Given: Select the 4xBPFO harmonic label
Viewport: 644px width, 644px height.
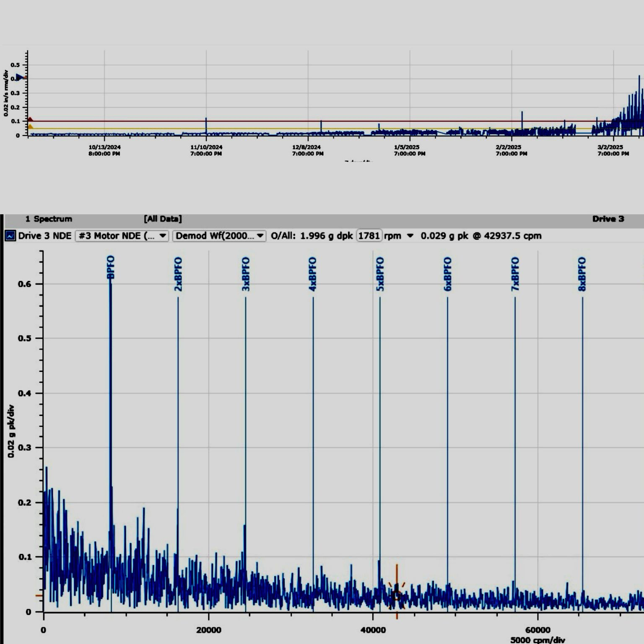Looking at the screenshot, I should (313, 274).
